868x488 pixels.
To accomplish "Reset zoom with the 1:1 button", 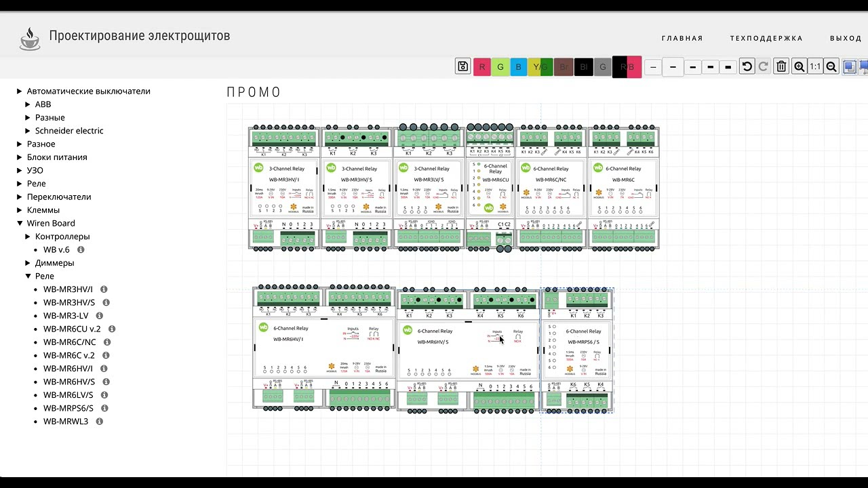I will coord(815,66).
